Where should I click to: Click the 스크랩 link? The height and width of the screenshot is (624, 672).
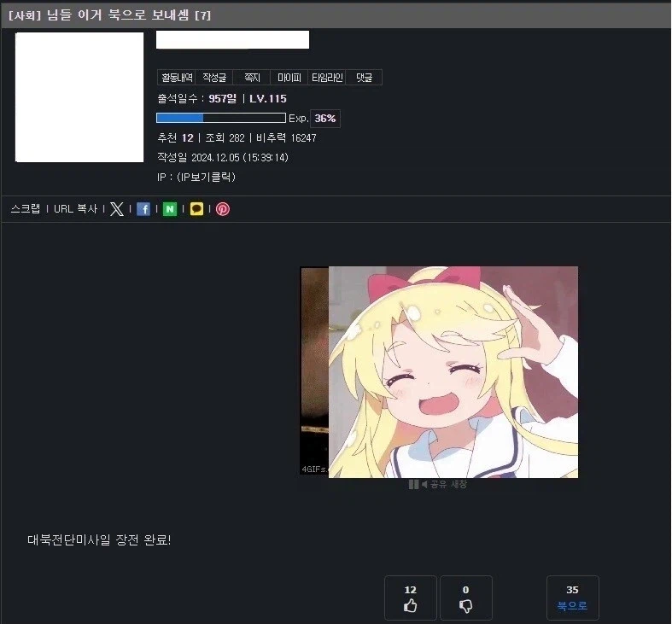click(26, 209)
